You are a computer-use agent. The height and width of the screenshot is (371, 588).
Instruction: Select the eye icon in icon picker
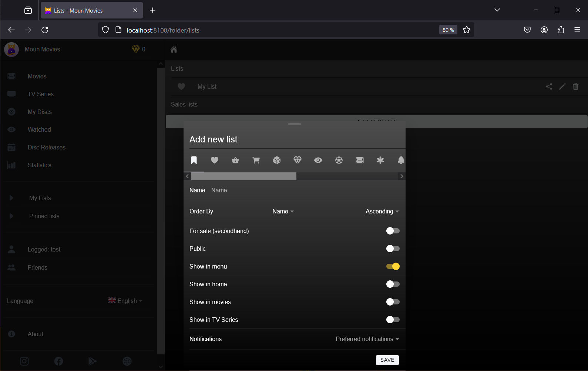[318, 160]
